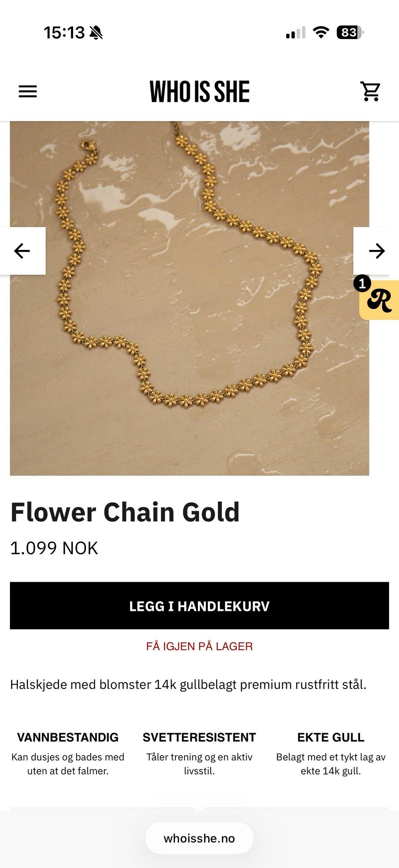Tap the Flower Chain Gold necklace photo
Image resolution: width=399 pixels, height=868 pixels.
[190, 298]
